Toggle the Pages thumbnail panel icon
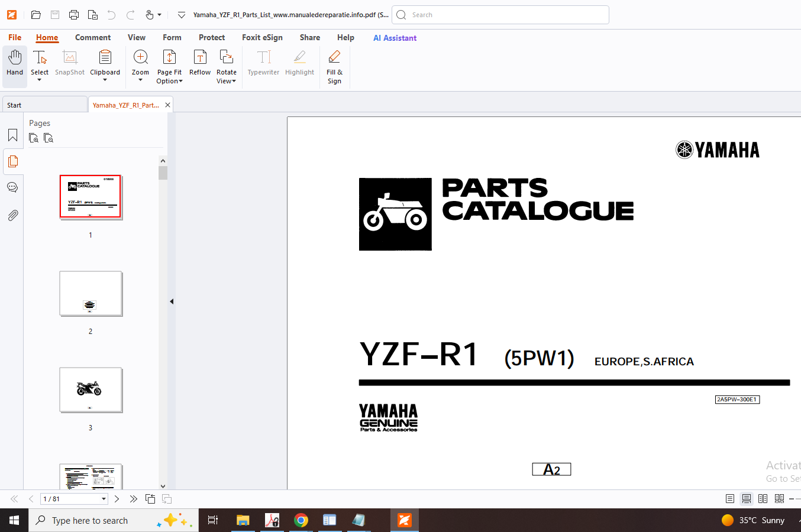Image resolution: width=801 pixels, height=532 pixels. tap(12, 161)
